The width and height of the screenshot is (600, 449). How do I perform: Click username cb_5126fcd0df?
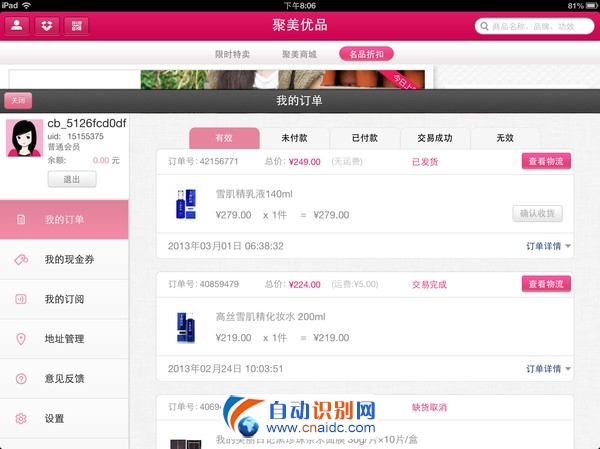(x=87, y=123)
